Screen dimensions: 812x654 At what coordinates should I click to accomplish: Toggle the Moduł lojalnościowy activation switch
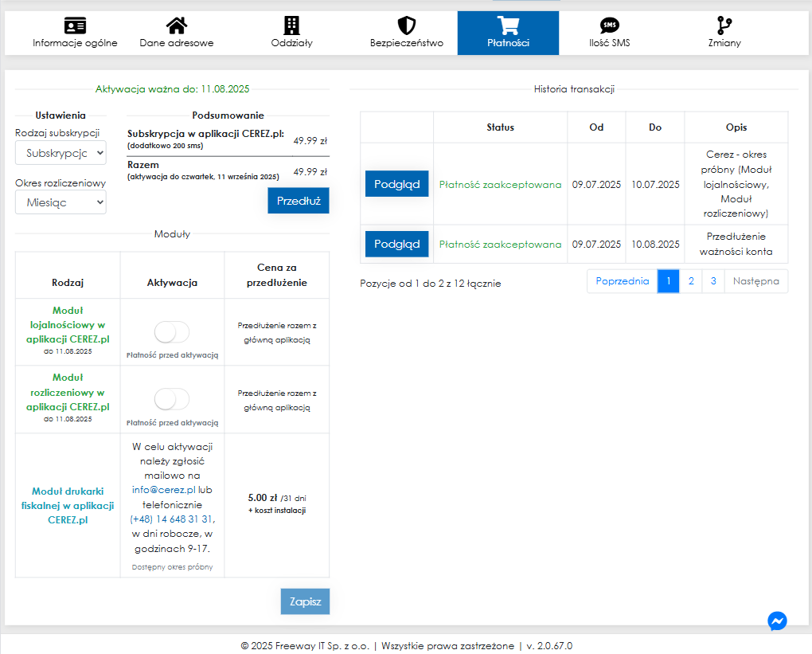(172, 332)
